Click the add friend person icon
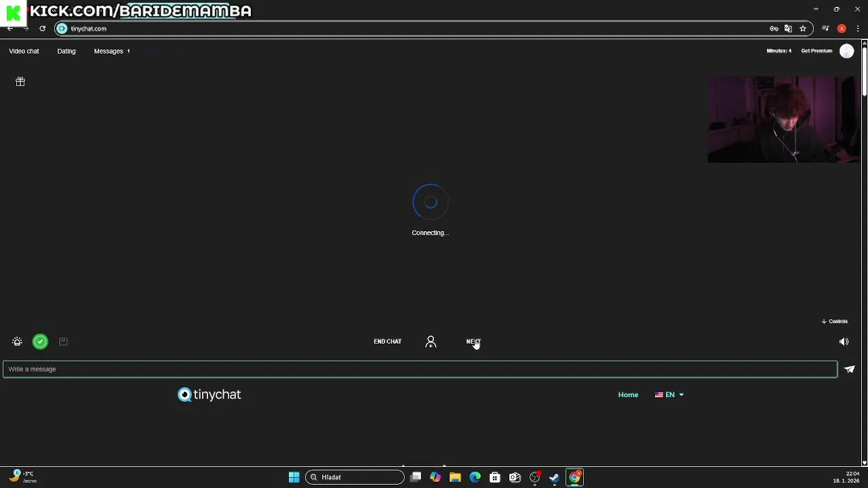This screenshot has width=868, height=488. point(431,342)
